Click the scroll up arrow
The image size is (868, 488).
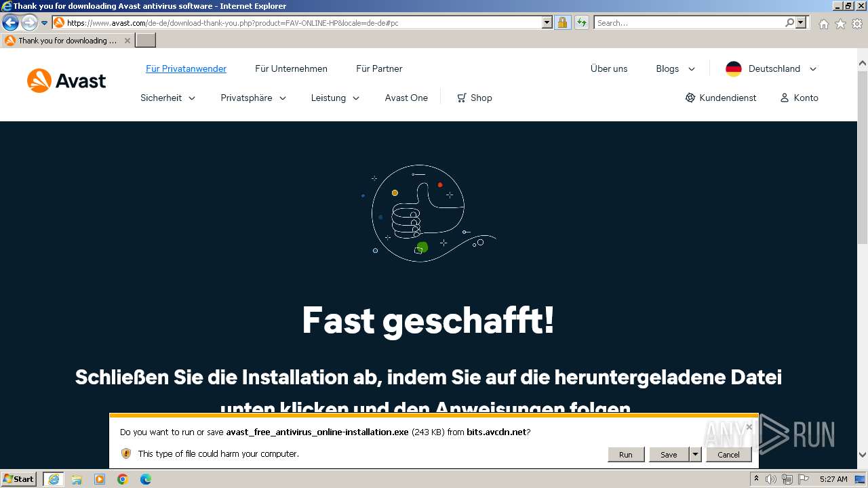(x=863, y=63)
